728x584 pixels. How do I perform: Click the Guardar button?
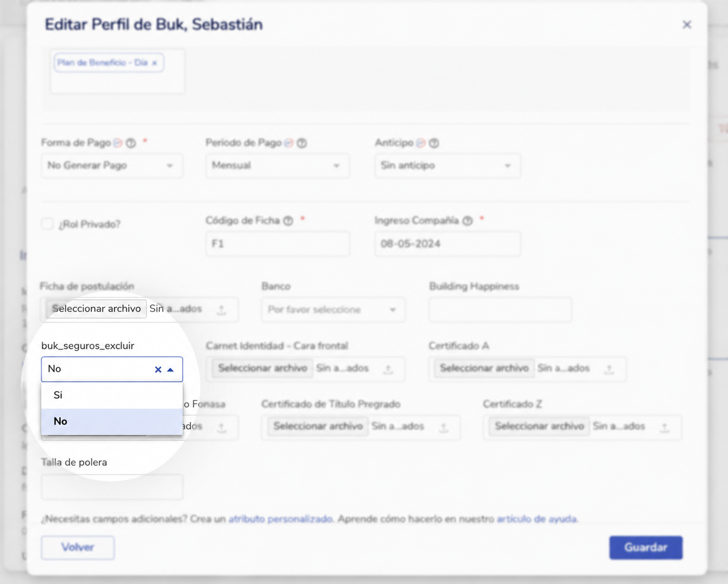tap(645, 547)
